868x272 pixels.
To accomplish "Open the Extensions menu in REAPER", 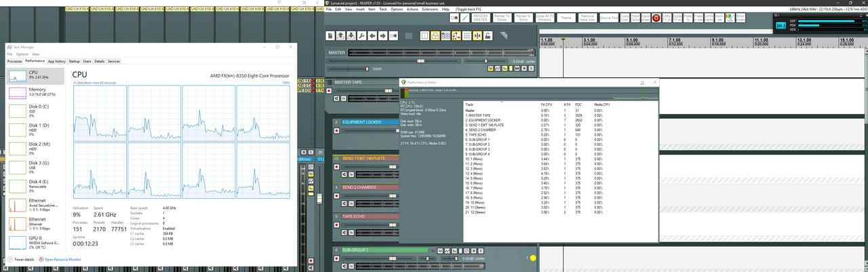I will coord(430,9).
